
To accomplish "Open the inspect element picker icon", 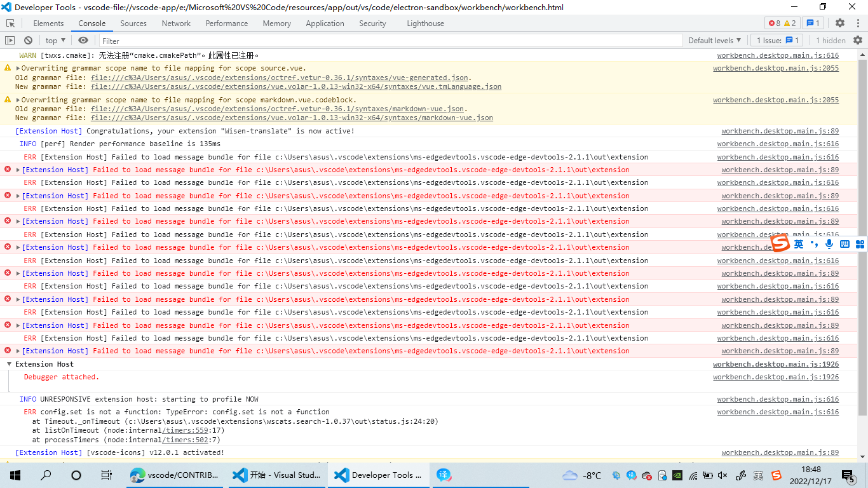I will pyautogui.click(x=10, y=23).
